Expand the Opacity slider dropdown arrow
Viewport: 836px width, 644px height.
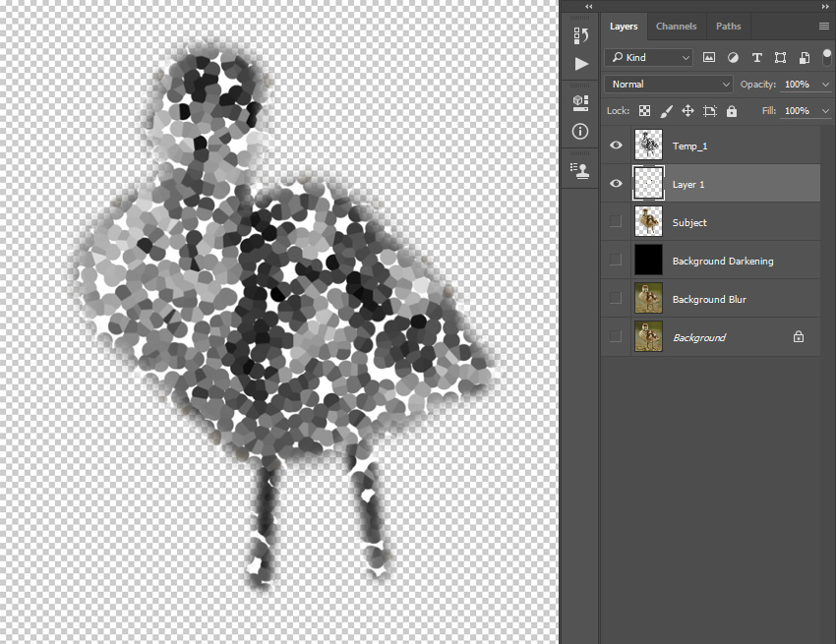pyautogui.click(x=825, y=85)
